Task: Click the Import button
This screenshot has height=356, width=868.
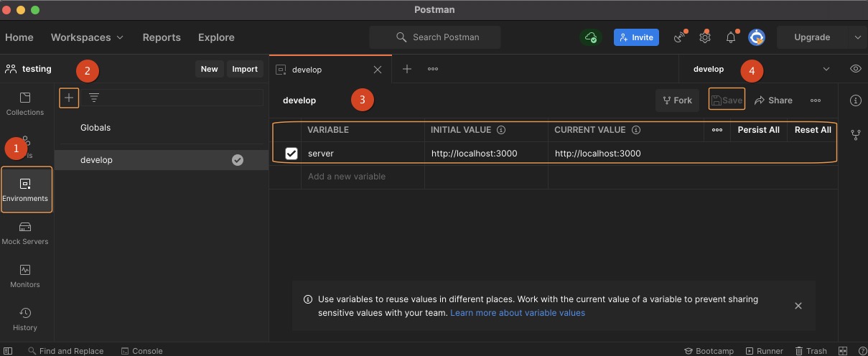Action: click(245, 69)
